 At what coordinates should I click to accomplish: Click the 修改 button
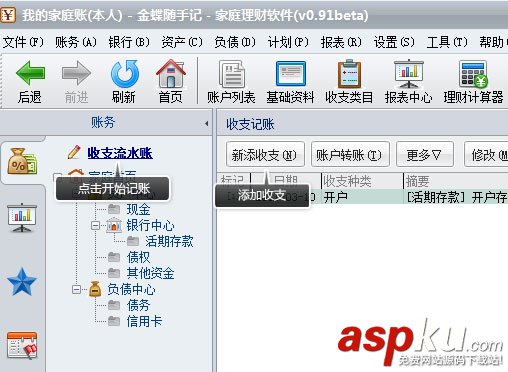(x=487, y=155)
